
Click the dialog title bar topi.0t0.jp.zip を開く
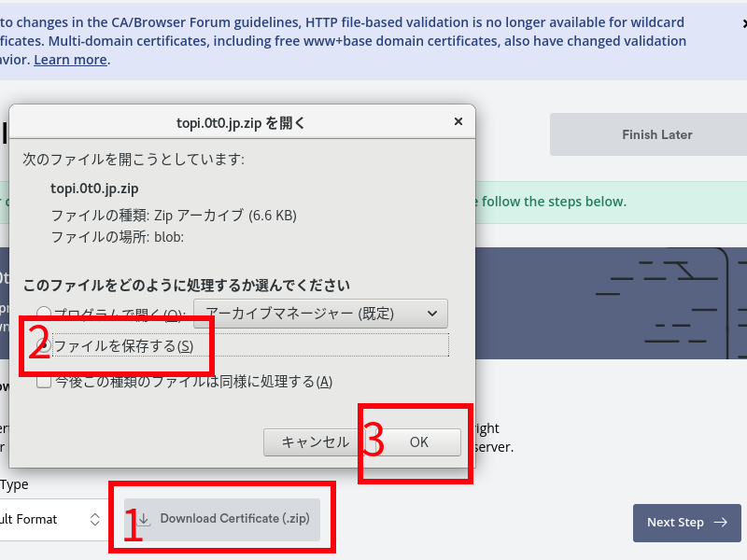(x=241, y=122)
